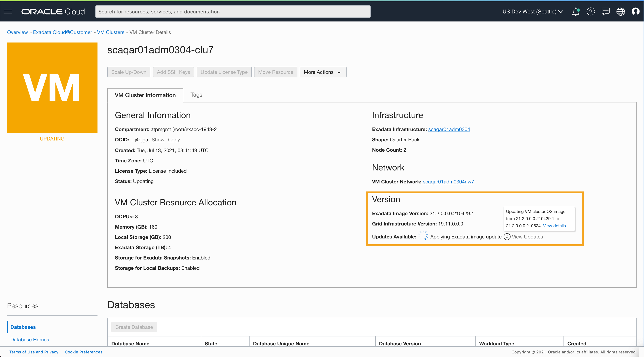Click the info icon beside View Updates

pyautogui.click(x=507, y=236)
